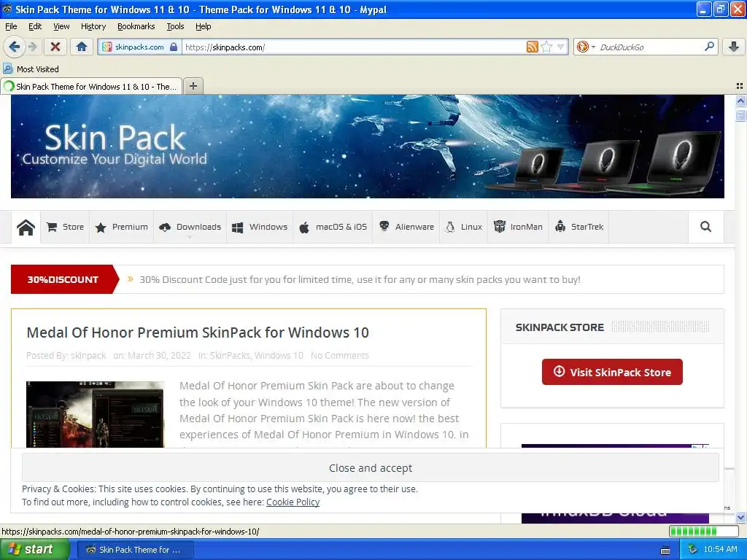Viewport: 747px width, 560px height.
Task: Open the Bookmarks menu
Action: click(x=136, y=26)
